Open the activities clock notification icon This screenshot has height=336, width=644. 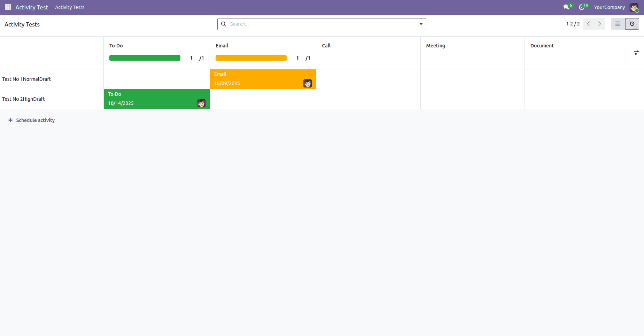(582, 7)
